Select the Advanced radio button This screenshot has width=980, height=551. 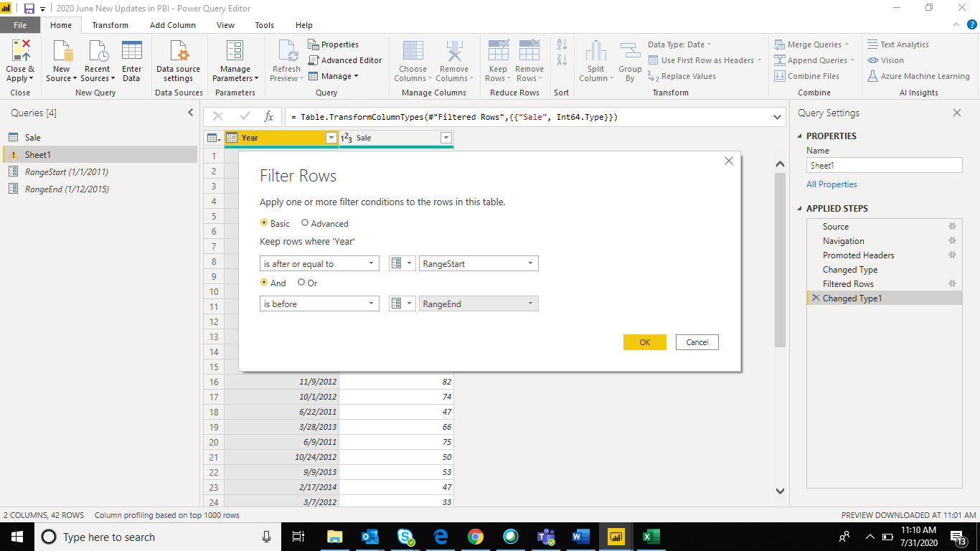305,223
